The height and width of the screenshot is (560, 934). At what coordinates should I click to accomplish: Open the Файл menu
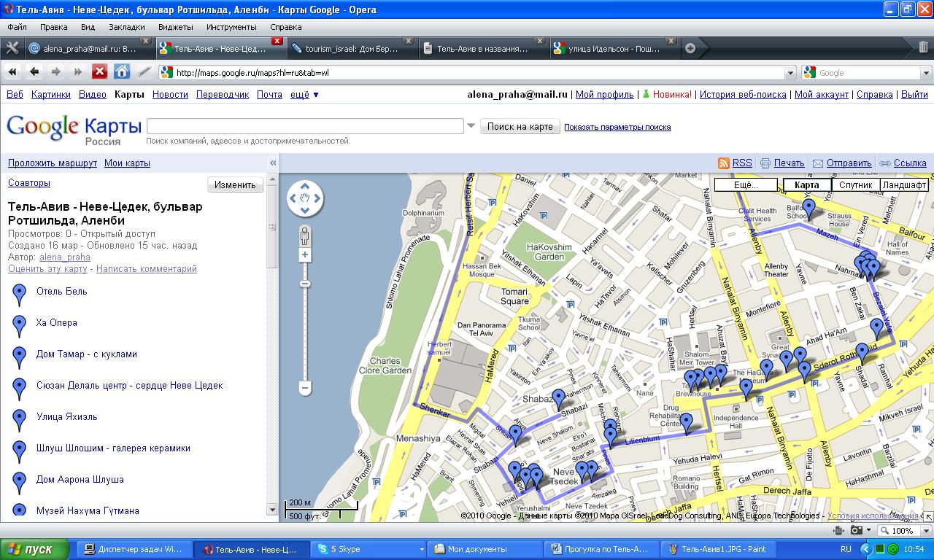pyautogui.click(x=17, y=27)
